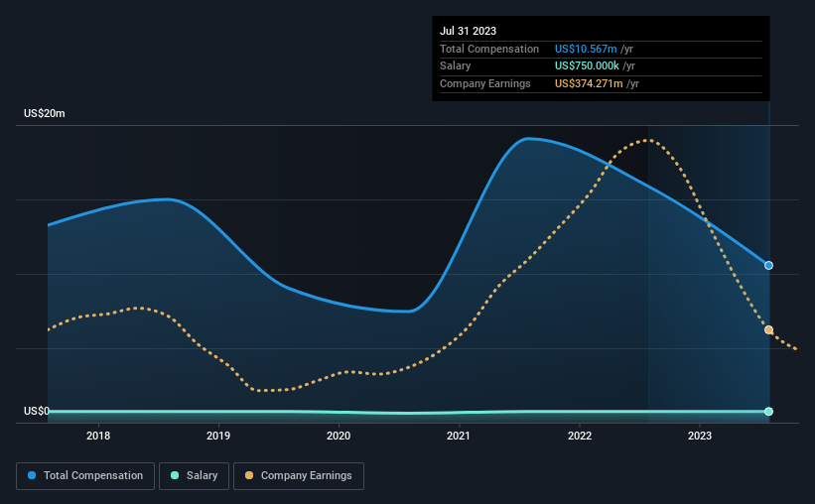The image size is (815, 504).
Task: Click the Total Compensation tooltip row label
Action: click(489, 49)
